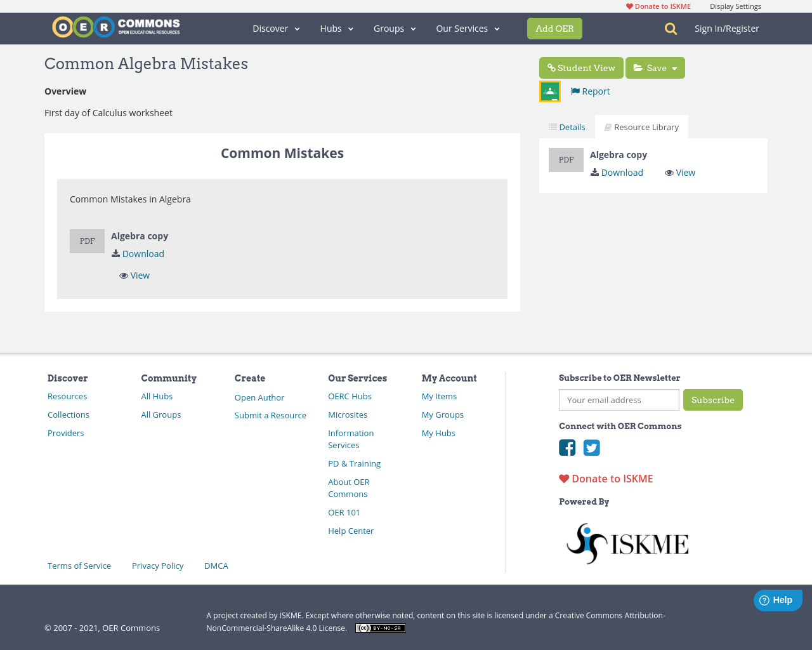Open the Help widget
The image size is (812, 650).
coord(777,600)
